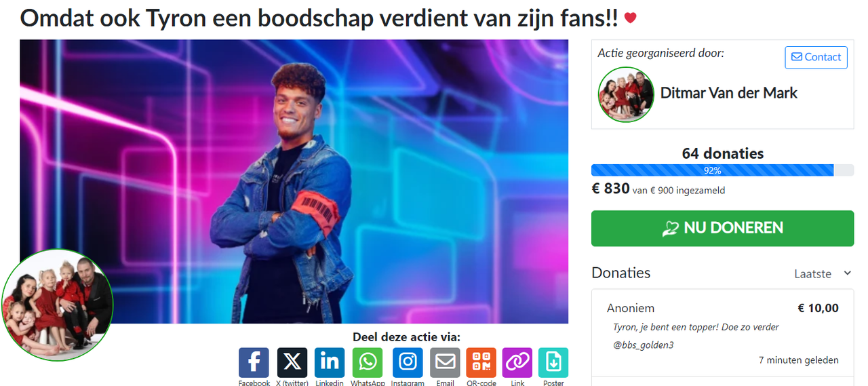Viewport: 868px width, 386px height.
Task: Click the large family photo avatar
Action: (x=57, y=305)
